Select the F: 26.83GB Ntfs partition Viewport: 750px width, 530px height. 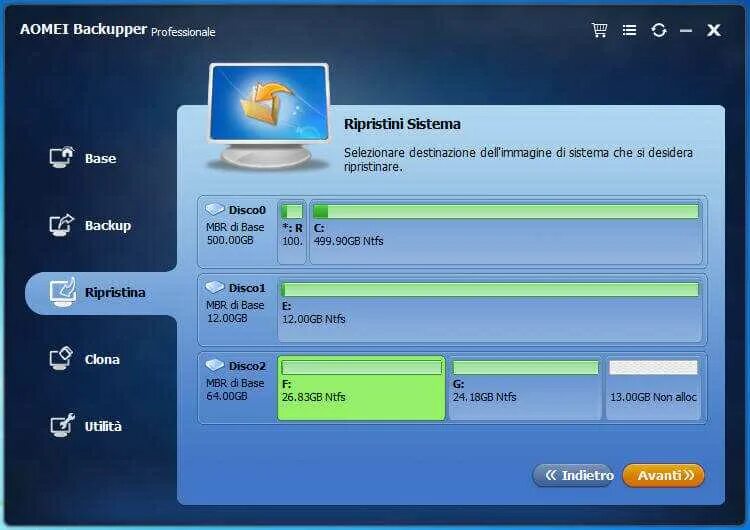click(x=361, y=388)
